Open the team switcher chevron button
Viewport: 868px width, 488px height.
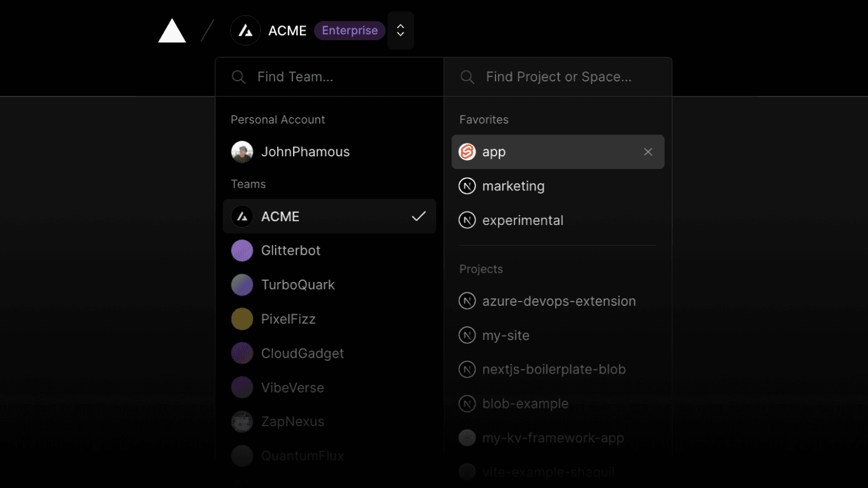tap(400, 30)
